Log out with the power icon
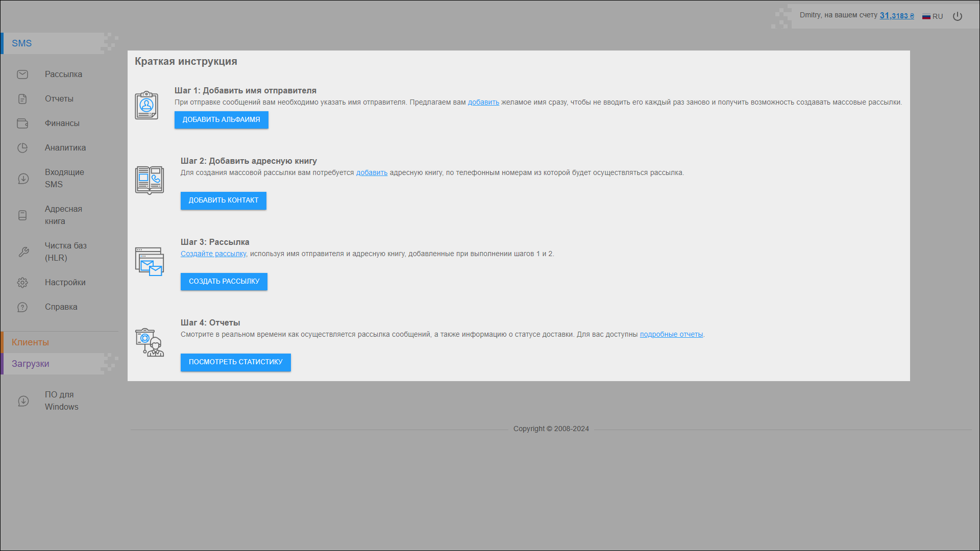Viewport: 980px width, 551px height. 958,16
